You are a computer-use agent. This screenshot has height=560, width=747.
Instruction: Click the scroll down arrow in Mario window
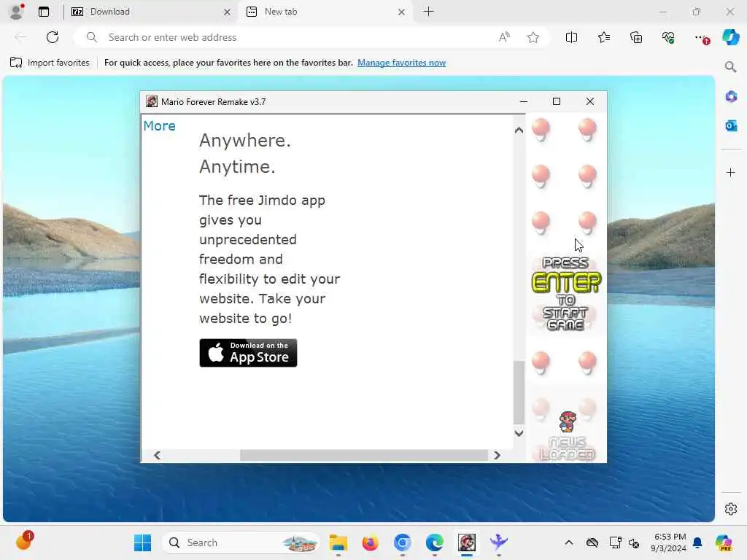519,433
